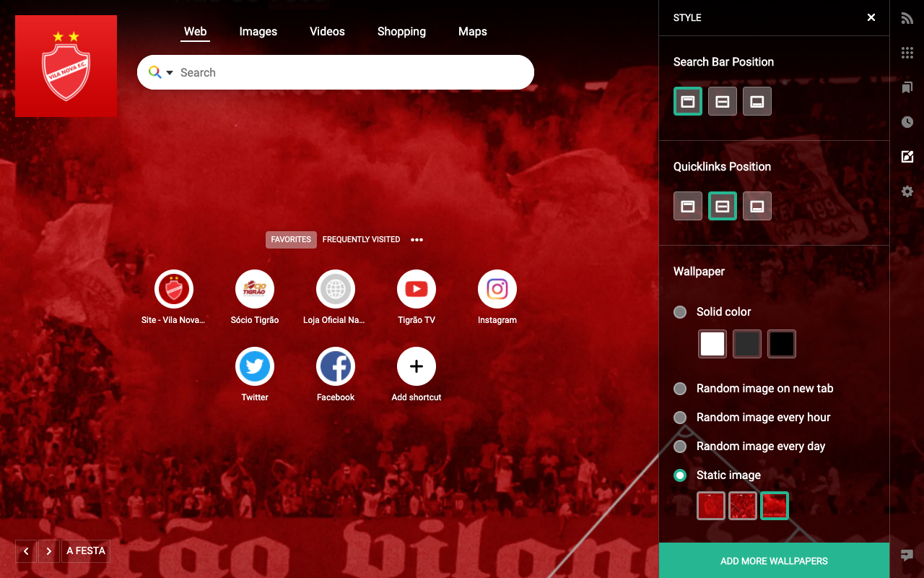Open the search engine dropdown arrow
This screenshot has width=924, height=578.
(170, 72)
